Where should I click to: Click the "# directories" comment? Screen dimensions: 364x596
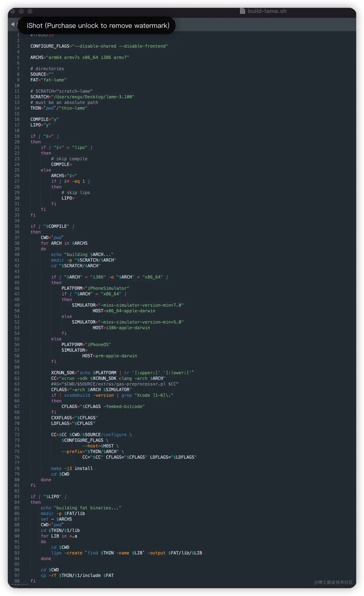(x=47, y=69)
